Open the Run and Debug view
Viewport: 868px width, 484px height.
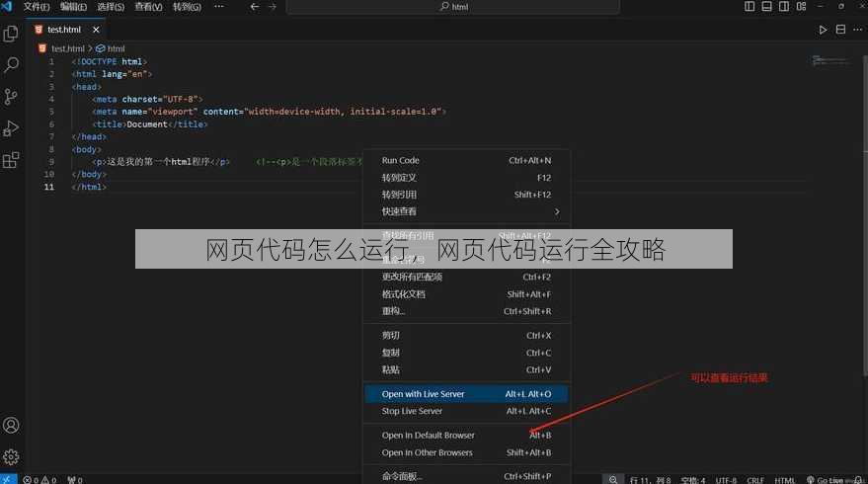click(11, 128)
